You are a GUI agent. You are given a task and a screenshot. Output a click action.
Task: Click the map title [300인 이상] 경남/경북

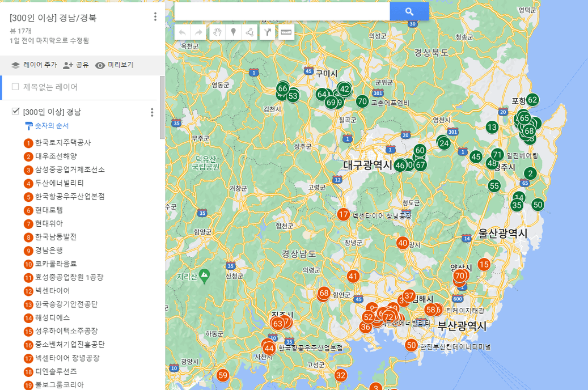pyautogui.click(x=53, y=18)
